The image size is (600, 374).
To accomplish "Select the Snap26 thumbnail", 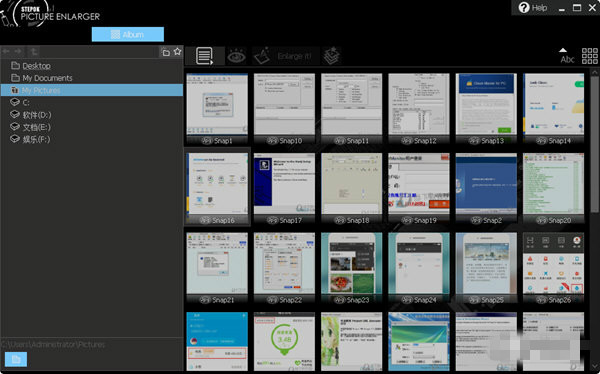I will pos(554,263).
